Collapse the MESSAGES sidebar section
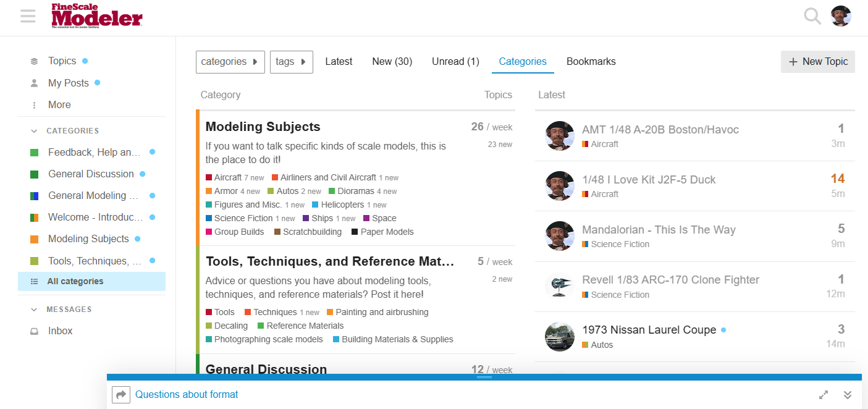Image resolution: width=868 pixels, height=409 pixels. [34, 310]
